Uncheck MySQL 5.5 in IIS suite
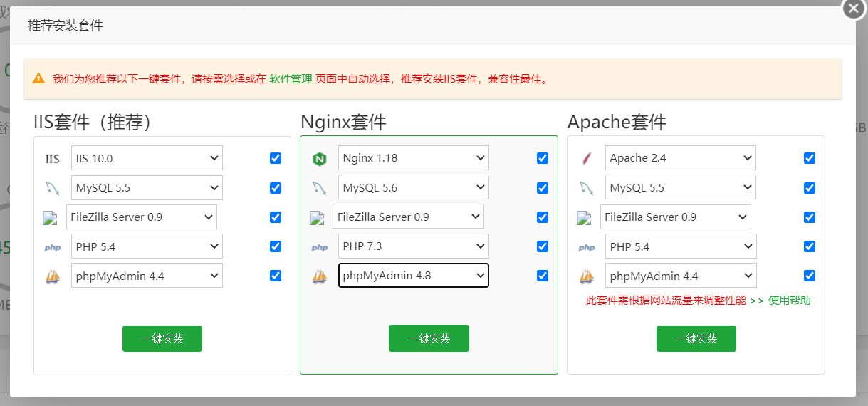 click(x=276, y=188)
